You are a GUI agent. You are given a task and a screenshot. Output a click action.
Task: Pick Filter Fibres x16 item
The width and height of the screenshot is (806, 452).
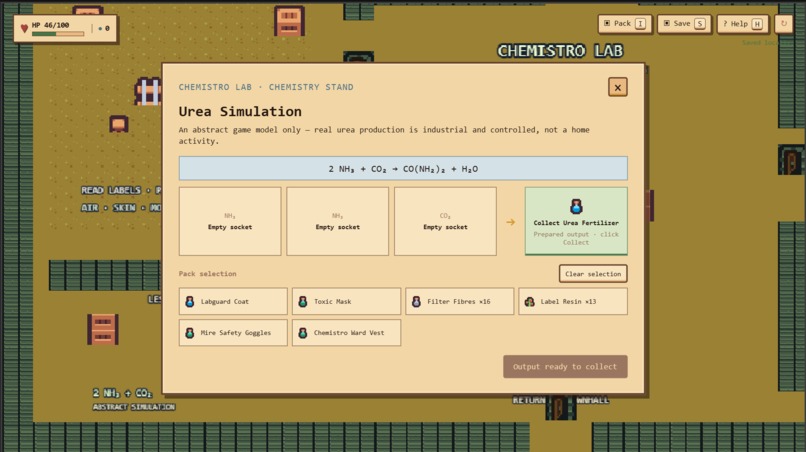460,301
